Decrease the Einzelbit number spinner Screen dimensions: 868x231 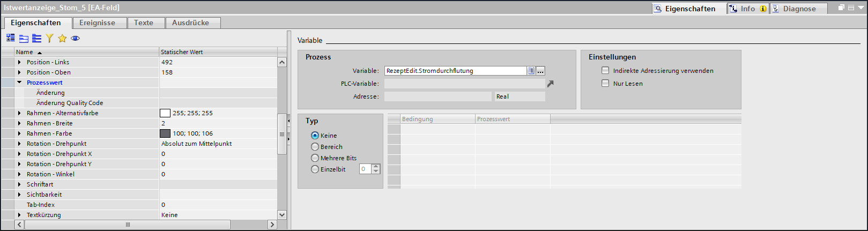[x=376, y=172]
